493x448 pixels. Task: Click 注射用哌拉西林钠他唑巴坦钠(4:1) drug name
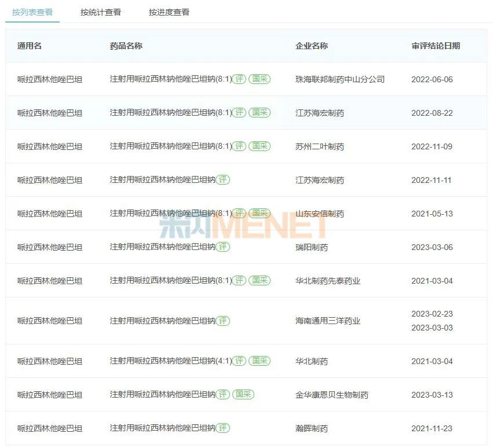(171, 361)
